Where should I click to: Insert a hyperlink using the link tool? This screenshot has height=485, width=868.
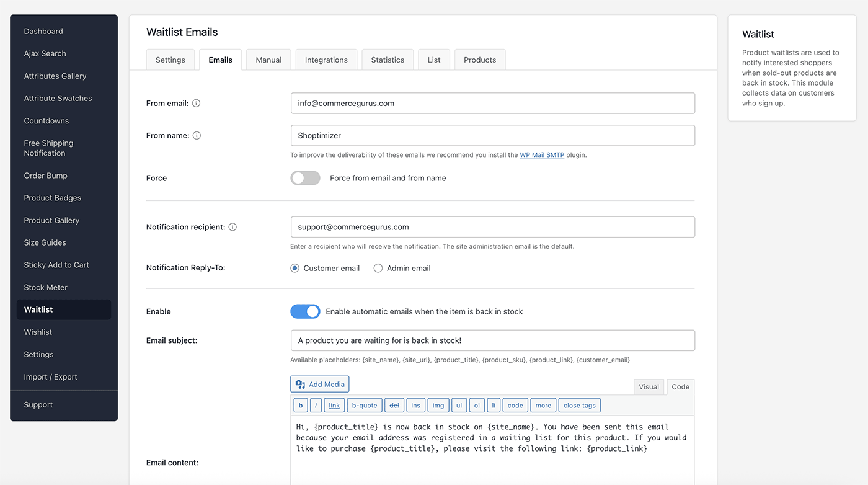click(334, 405)
